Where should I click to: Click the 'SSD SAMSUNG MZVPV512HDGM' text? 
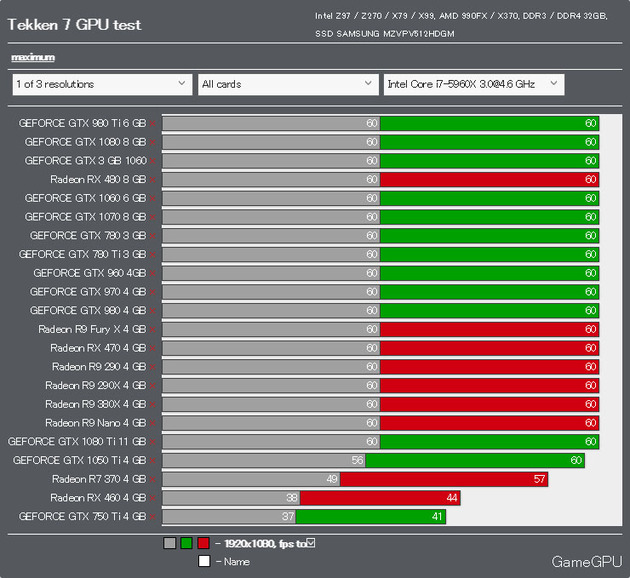(x=385, y=34)
